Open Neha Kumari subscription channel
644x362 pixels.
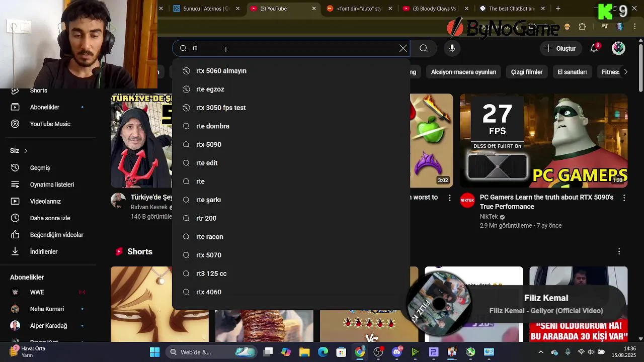pos(48,309)
